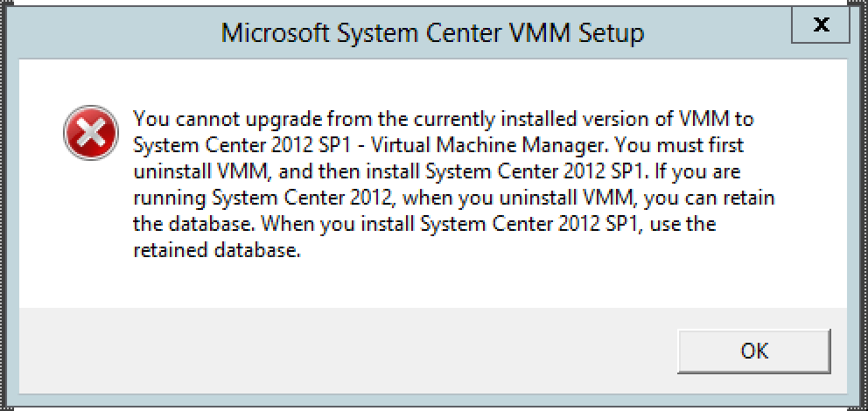The image size is (868, 411).
Task: Close the VMM Setup dialog with X
Action: click(822, 25)
